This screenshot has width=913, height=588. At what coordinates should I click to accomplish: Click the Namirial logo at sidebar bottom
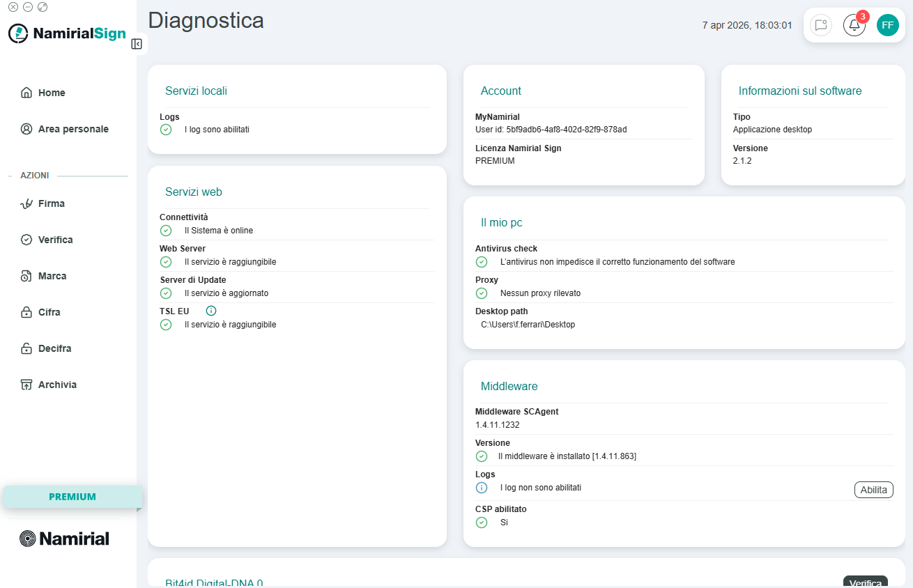[64, 539]
